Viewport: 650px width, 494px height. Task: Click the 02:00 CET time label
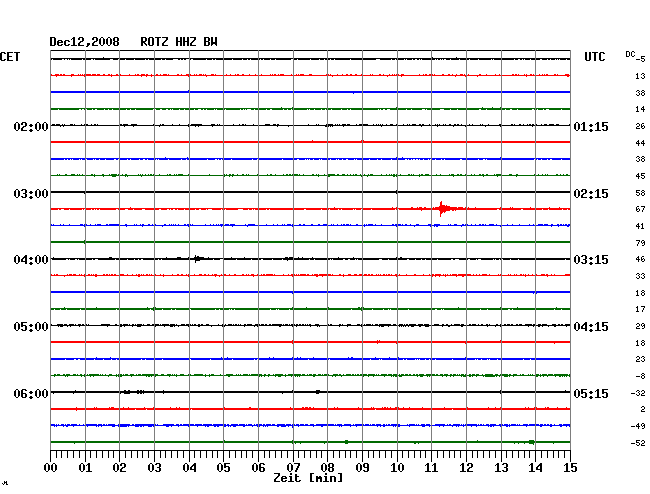[31, 126]
